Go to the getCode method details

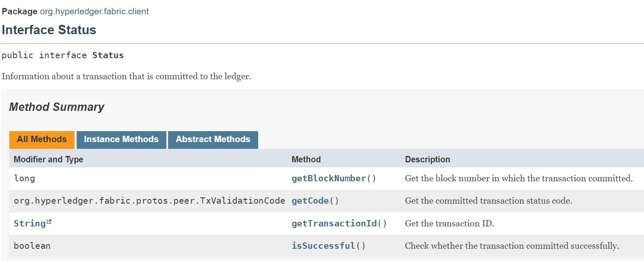coord(310,201)
